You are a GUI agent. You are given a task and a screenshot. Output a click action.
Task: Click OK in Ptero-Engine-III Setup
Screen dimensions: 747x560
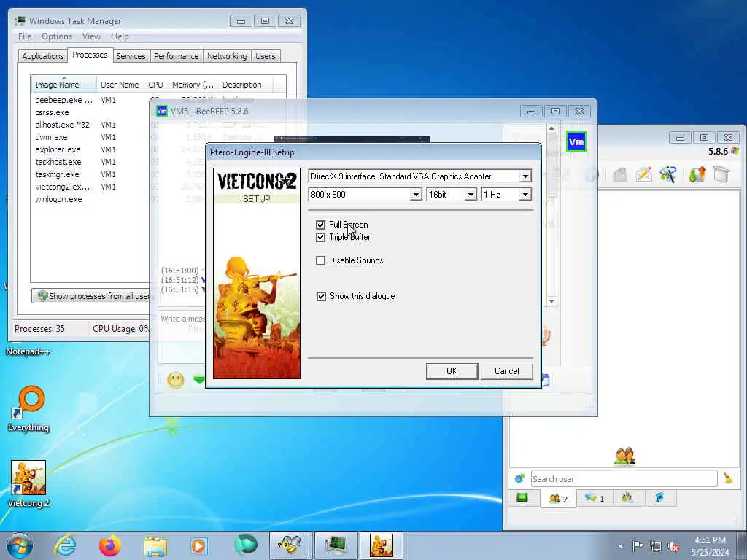(x=452, y=371)
